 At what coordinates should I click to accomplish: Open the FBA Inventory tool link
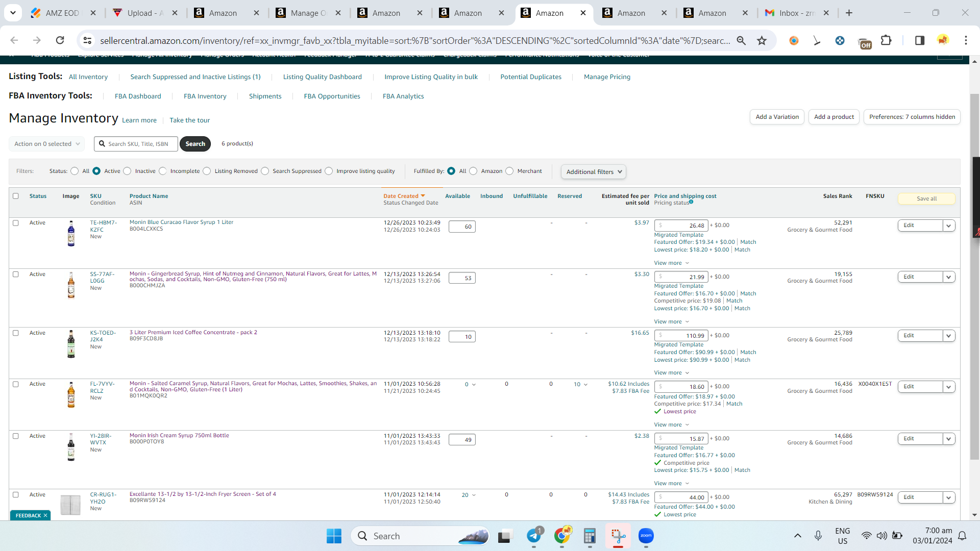tap(205, 96)
